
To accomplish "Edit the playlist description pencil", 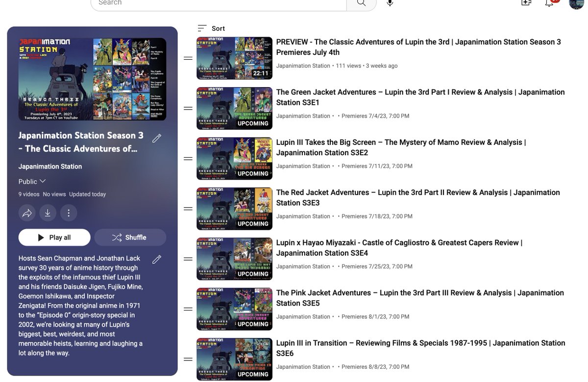I will point(157,260).
